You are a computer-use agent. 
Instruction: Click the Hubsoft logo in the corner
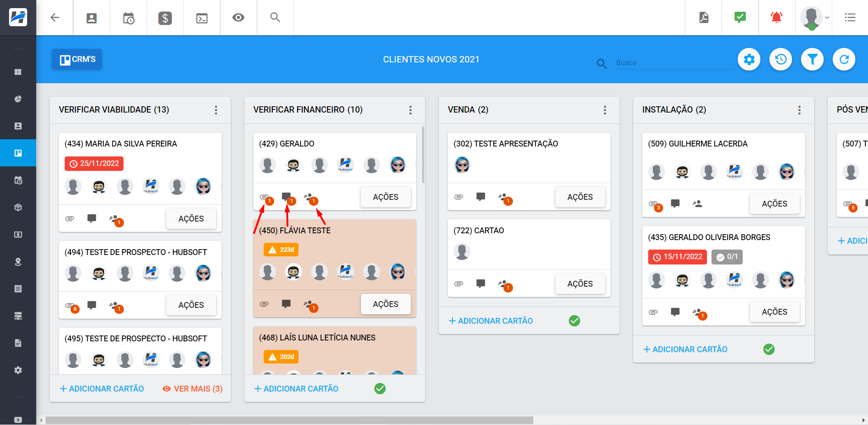(18, 18)
